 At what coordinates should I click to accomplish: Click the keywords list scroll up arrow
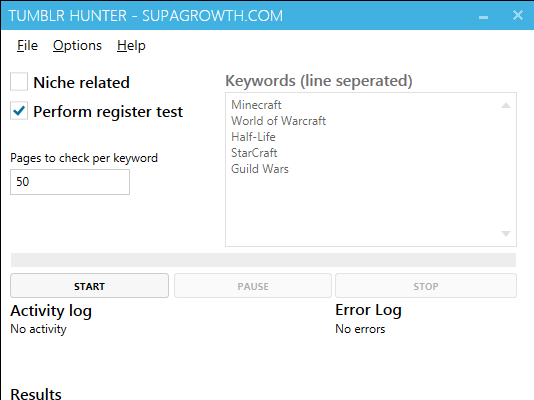[x=506, y=106]
